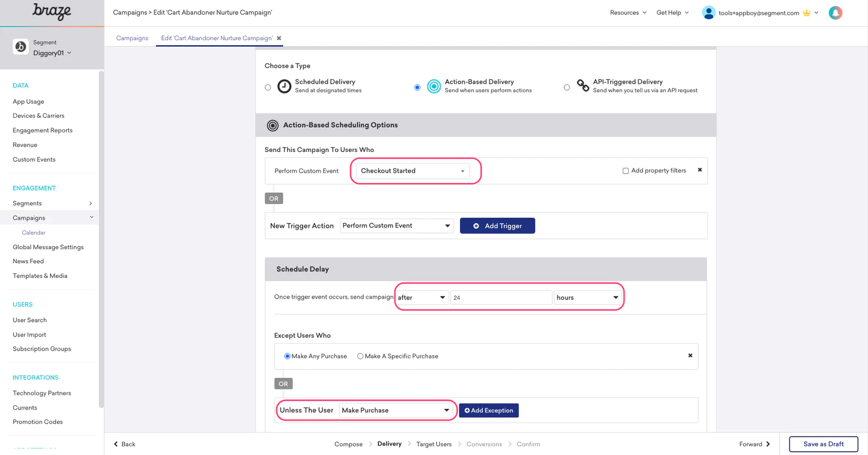
Task: Open User Import
Action: [29, 335]
